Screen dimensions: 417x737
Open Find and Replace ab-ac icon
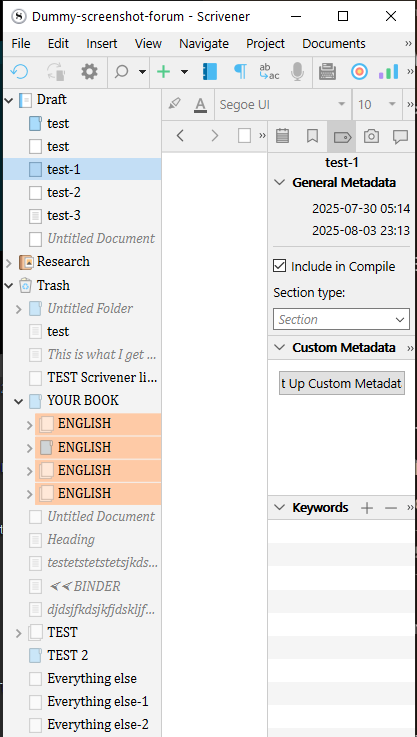[269, 72]
